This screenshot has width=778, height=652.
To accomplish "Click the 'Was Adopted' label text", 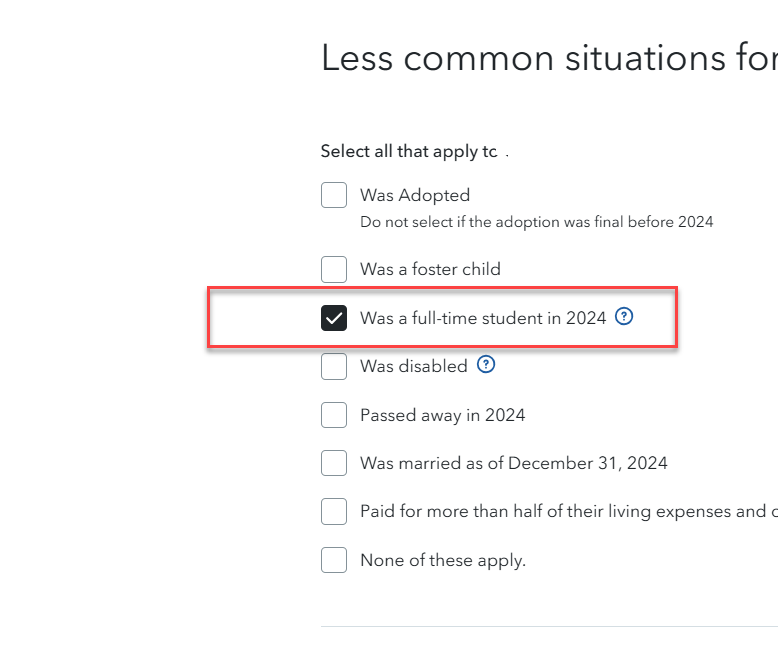I will point(415,195).
